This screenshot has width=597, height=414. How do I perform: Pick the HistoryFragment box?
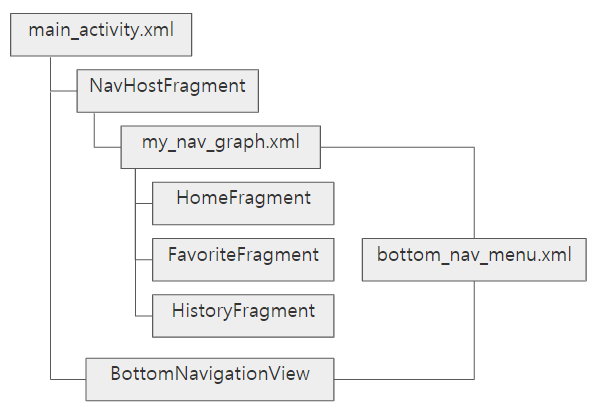point(243,316)
